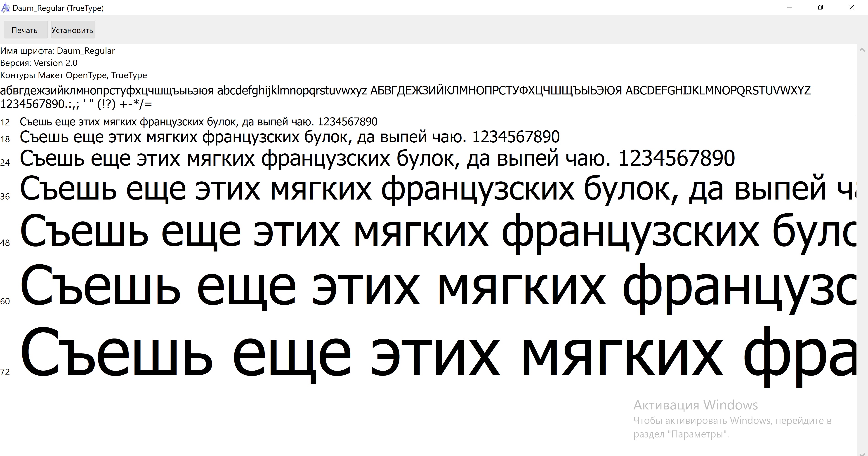Click the size label 24

[x=5, y=162]
